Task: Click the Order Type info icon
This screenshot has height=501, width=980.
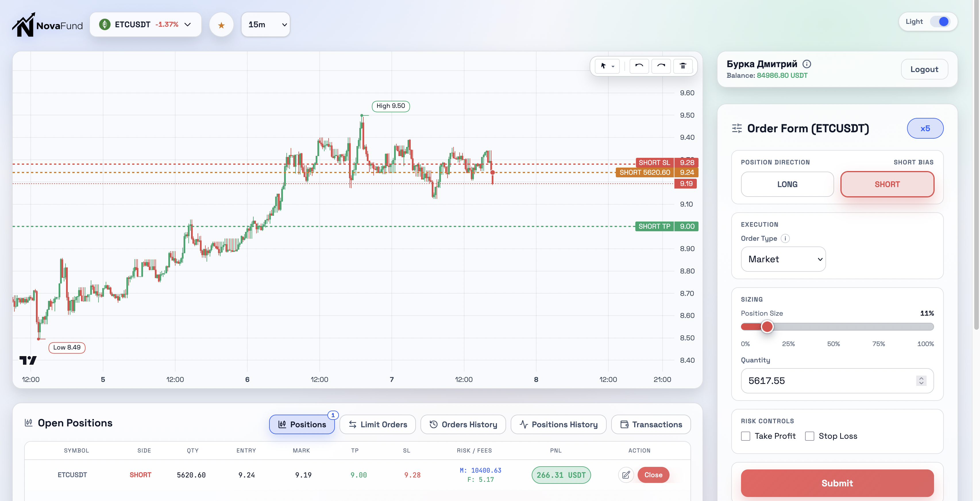Action: point(785,238)
